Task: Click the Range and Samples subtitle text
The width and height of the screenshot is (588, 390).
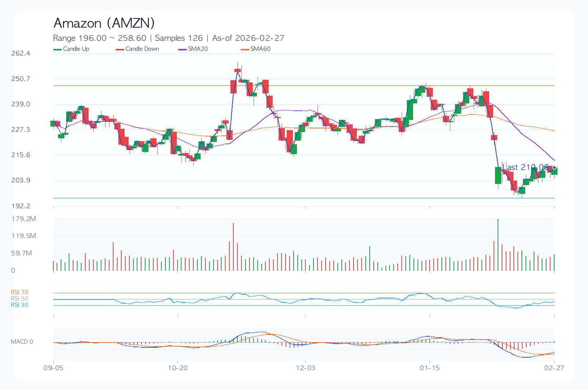Action: click(168, 38)
